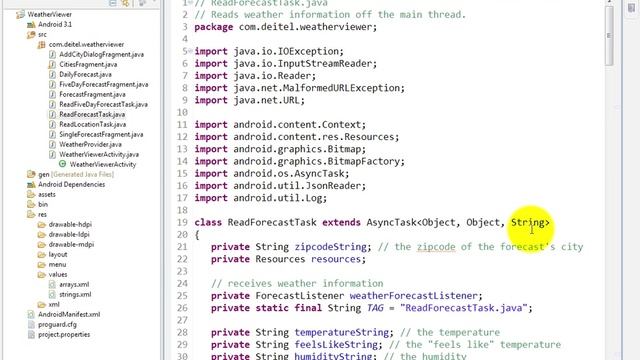Click the strings.xml file icon
Image resolution: width=640 pixels, height=360 pixels.
point(52,294)
